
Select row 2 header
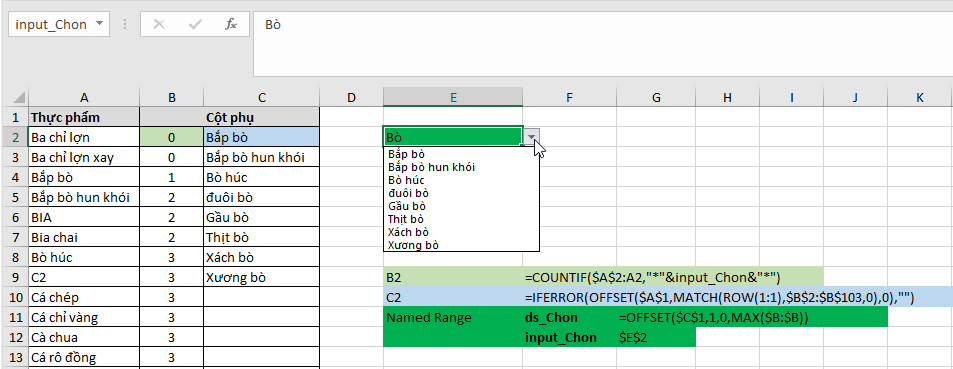[x=15, y=137]
